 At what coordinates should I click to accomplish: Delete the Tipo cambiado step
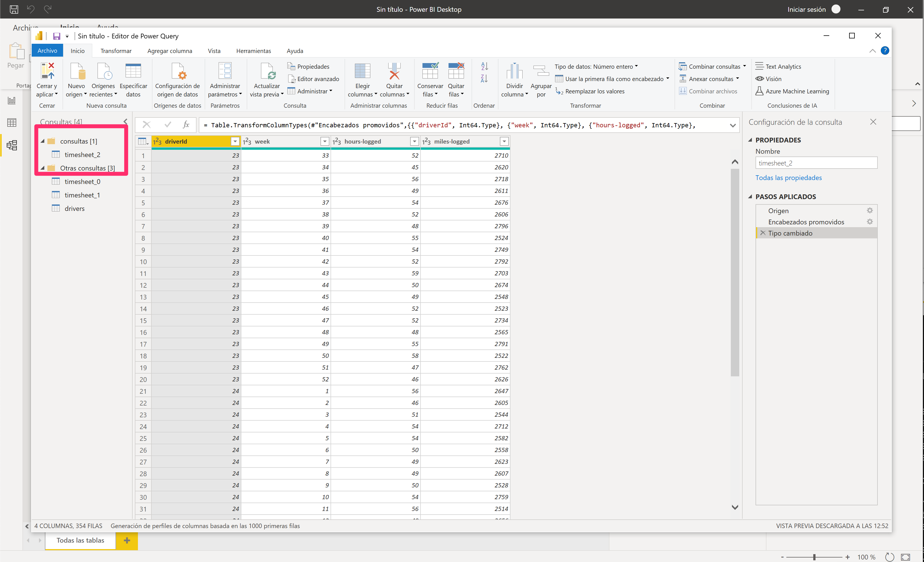tap(762, 233)
